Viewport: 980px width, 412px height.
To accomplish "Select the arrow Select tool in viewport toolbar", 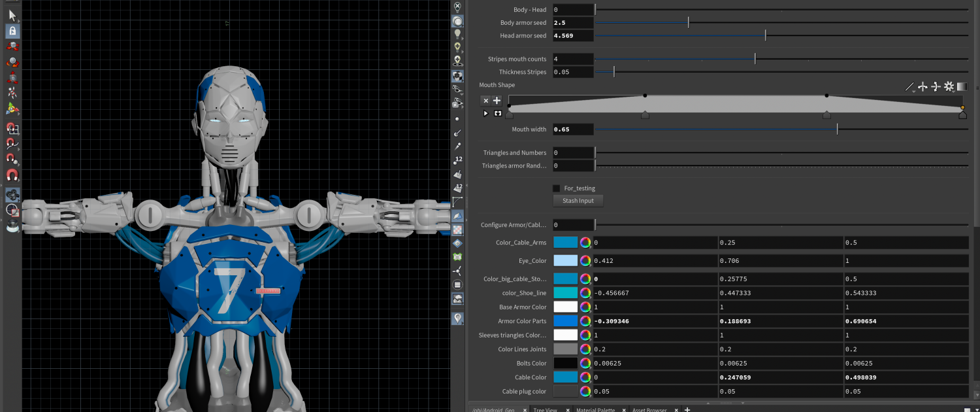I will (x=12, y=15).
